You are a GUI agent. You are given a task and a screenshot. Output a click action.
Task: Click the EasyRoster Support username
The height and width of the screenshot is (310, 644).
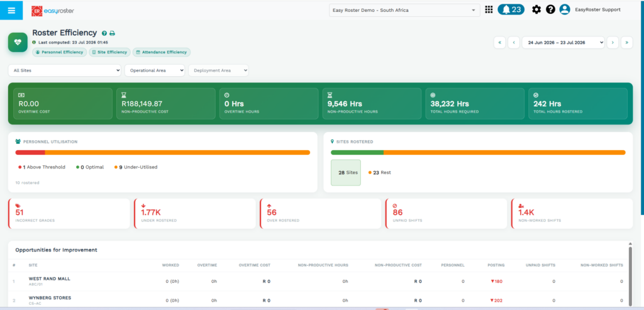(x=597, y=10)
